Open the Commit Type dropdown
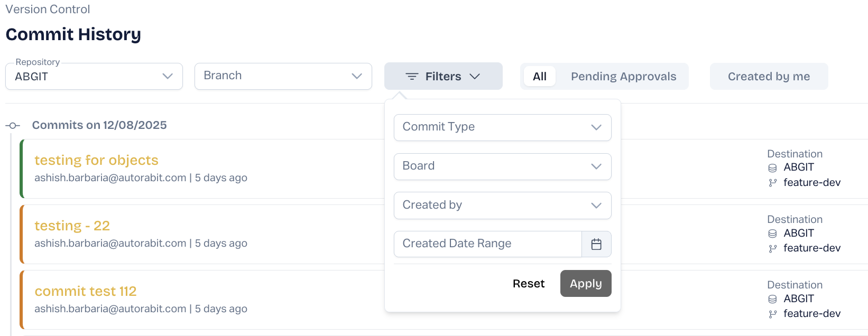 click(x=502, y=127)
